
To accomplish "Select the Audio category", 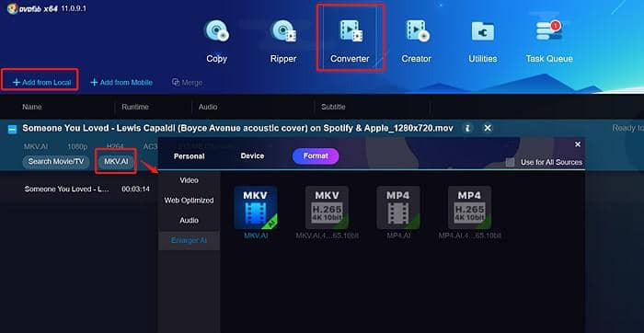I will [x=189, y=221].
